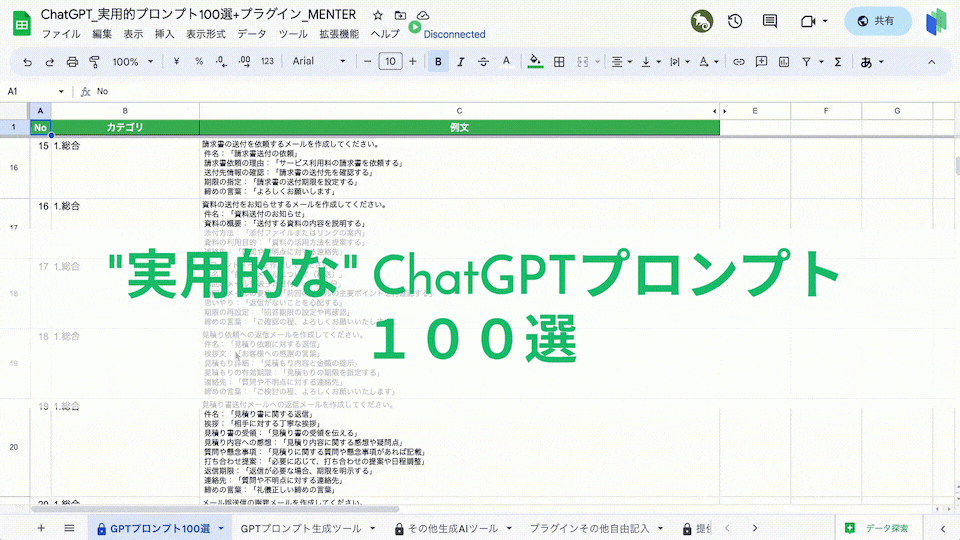Collapse the toolbar with the up chevron
The image size is (960, 540).
[x=931, y=62]
